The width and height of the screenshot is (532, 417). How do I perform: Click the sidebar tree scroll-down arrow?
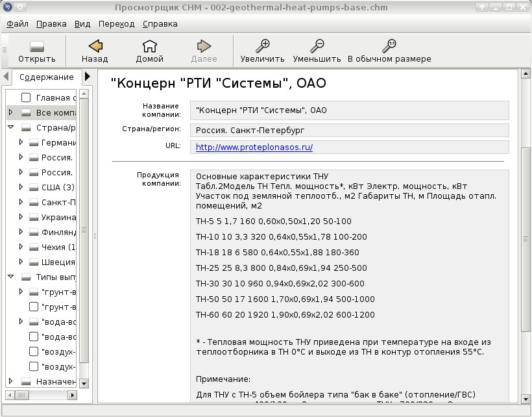pos(84,384)
